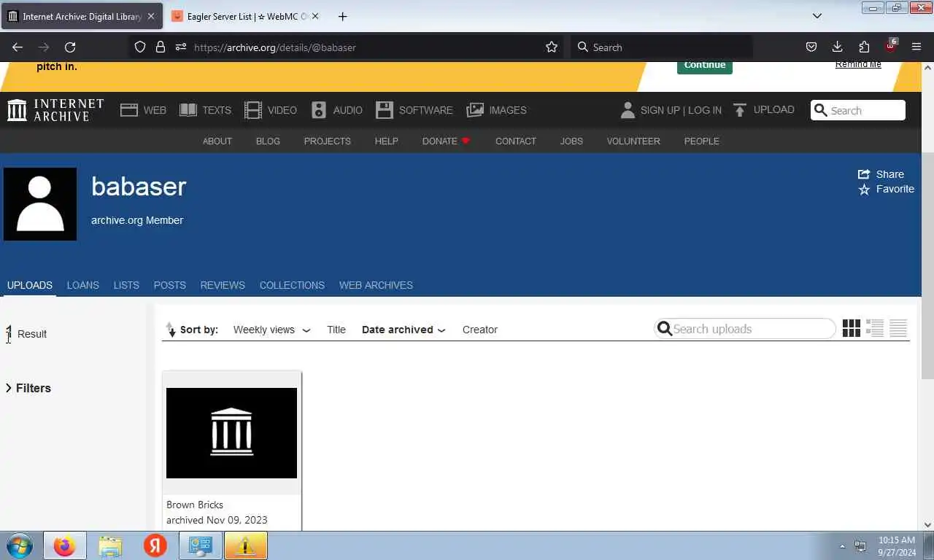Expand the Filters section
This screenshot has height=560, width=934.
pos(28,388)
